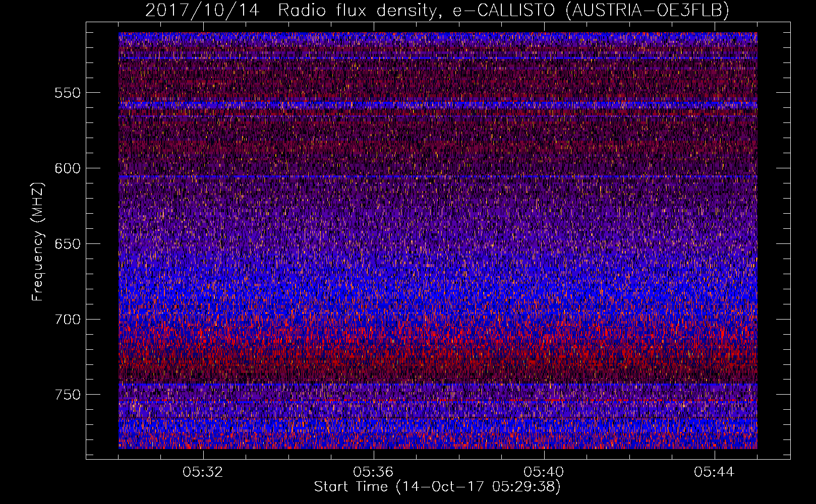
Task: Pick the 650 frequency tick label
Action: click(x=68, y=244)
